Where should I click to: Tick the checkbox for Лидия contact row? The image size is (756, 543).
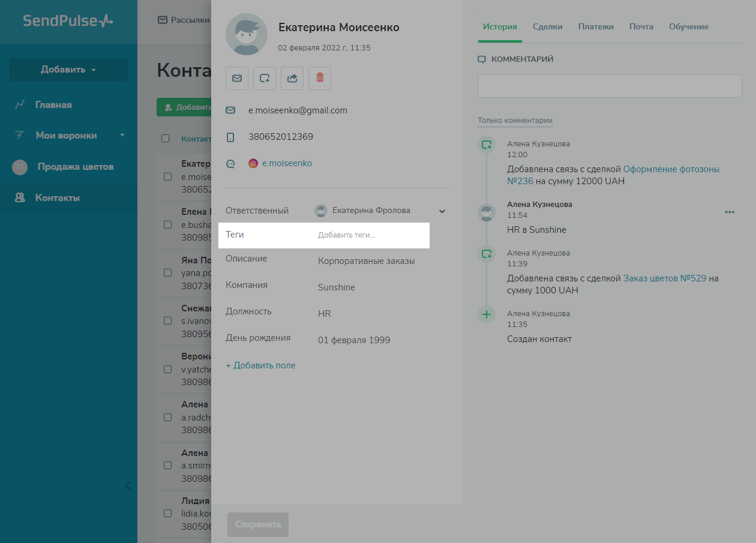168,514
